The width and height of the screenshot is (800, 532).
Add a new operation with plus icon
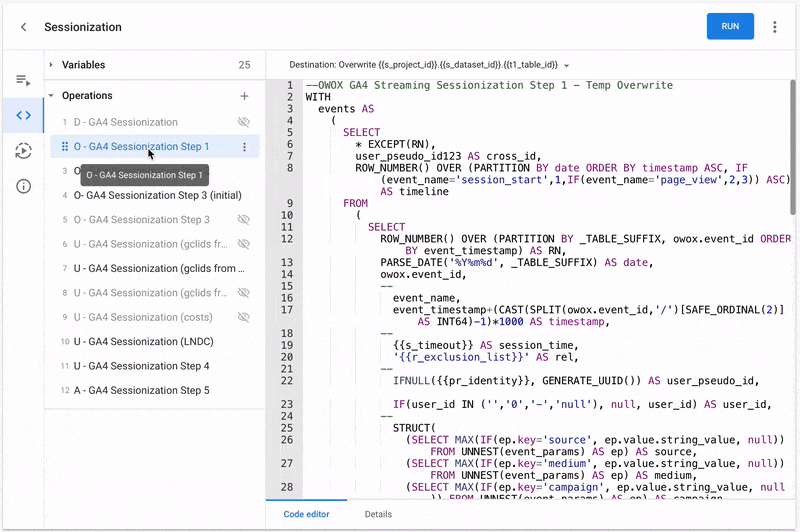pyautogui.click(x=244, y=96)
